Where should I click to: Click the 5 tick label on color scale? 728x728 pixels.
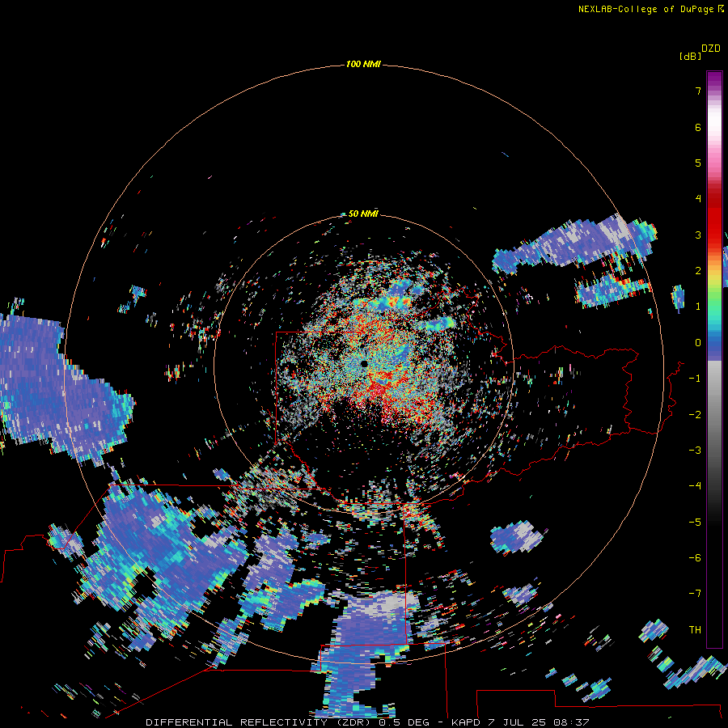(698, 163)
